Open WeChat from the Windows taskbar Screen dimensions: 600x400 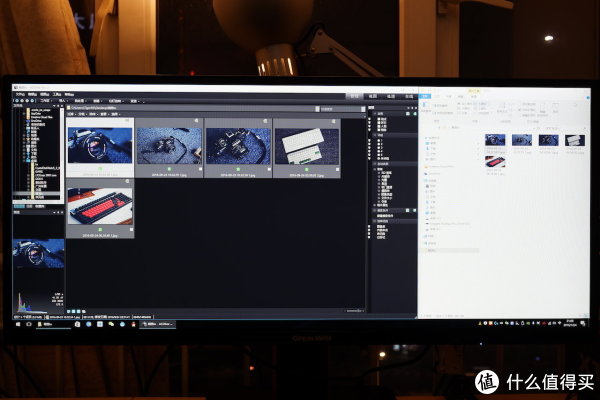point(111,324)
